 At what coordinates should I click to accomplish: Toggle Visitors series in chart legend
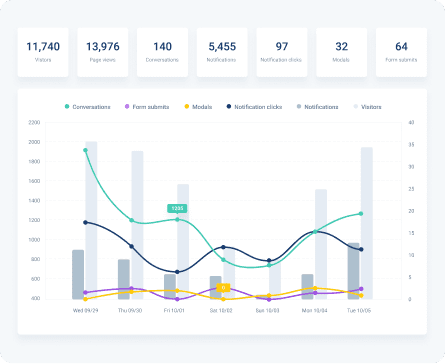(367, 107)
